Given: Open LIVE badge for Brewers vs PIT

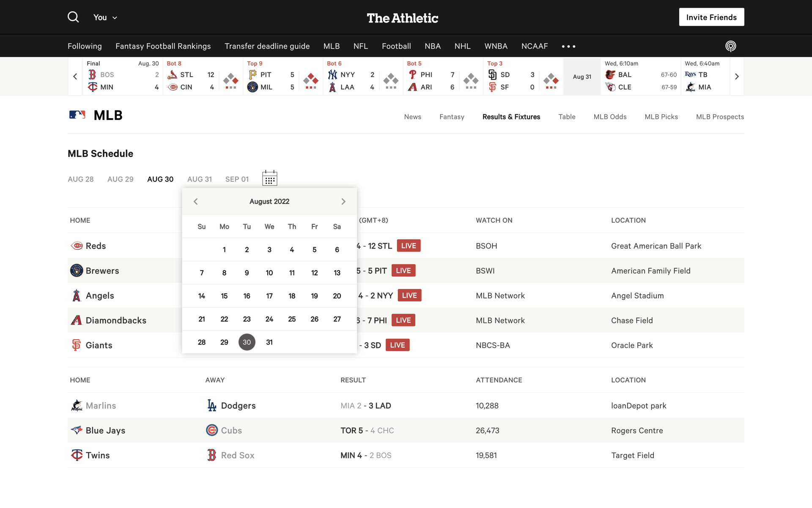Looking at the screenshot, I should pos(403,271).
